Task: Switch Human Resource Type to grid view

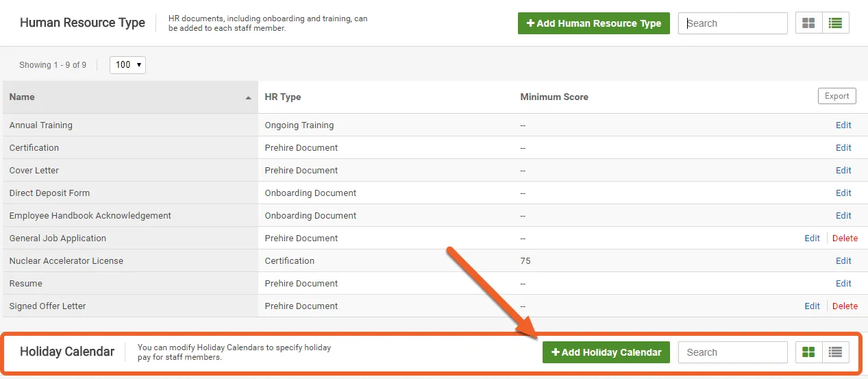Action: 808,23
